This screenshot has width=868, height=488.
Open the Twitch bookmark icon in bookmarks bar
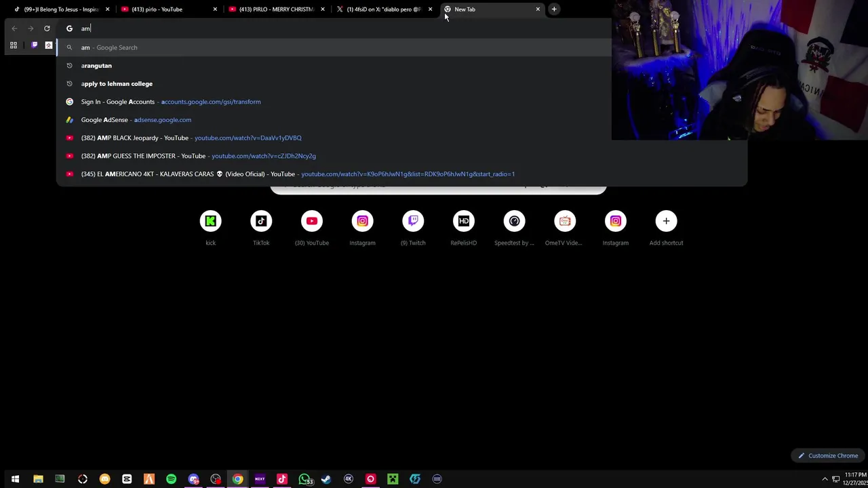(35, 45)
